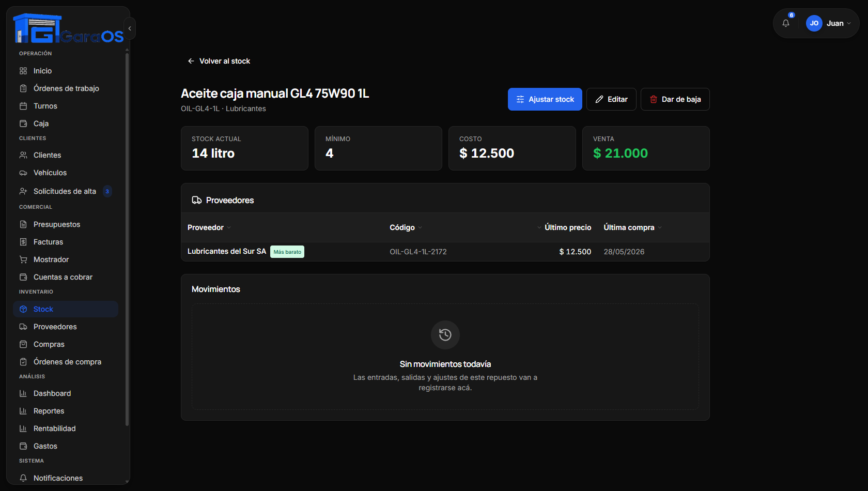The image size is (868, 491).
Task: Click Lubricantes del Sur SA supplier
Action: click(227, 251)
